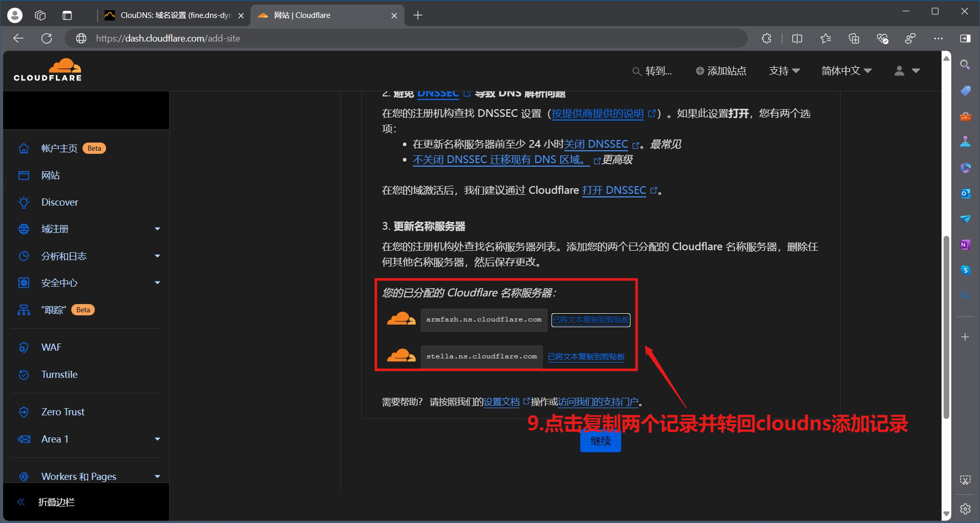The image size is (980, 523).
Task: Click the scroll down arrow of page scrollbar
Action: click(x=946, y=513)
